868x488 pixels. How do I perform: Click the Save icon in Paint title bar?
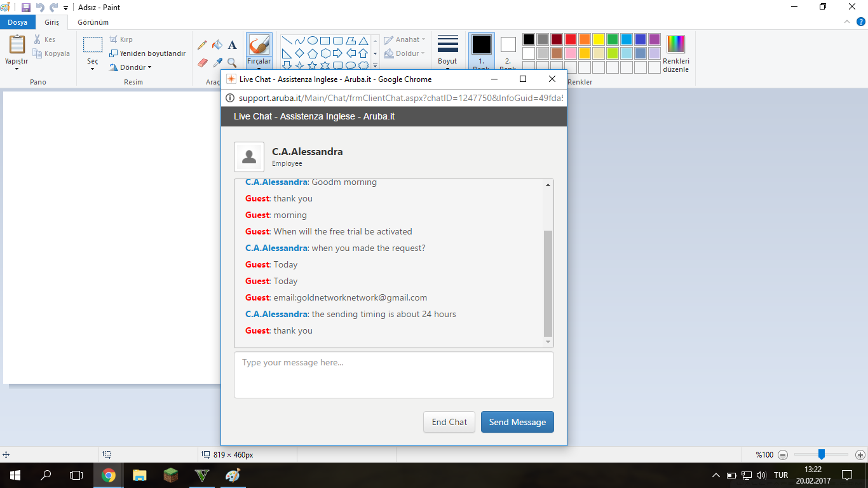26,8
